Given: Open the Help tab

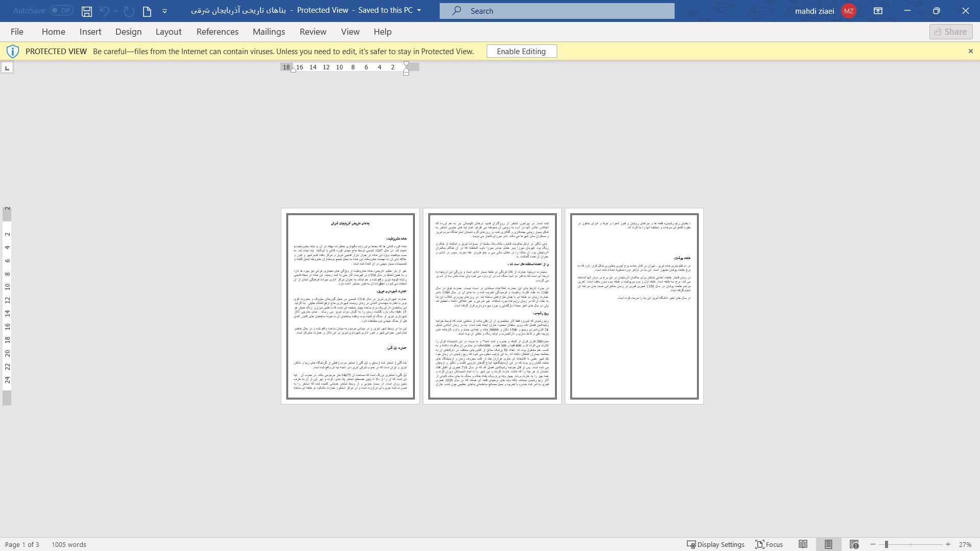Looking at the screenshot, I should pyautogui.click(x=383, y=32).
